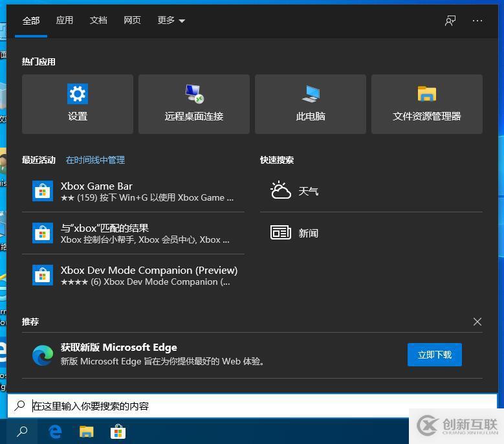Screen dimensions: 504x444
Task: Open the 设置 settings gear tile
Action: (78, 104)
